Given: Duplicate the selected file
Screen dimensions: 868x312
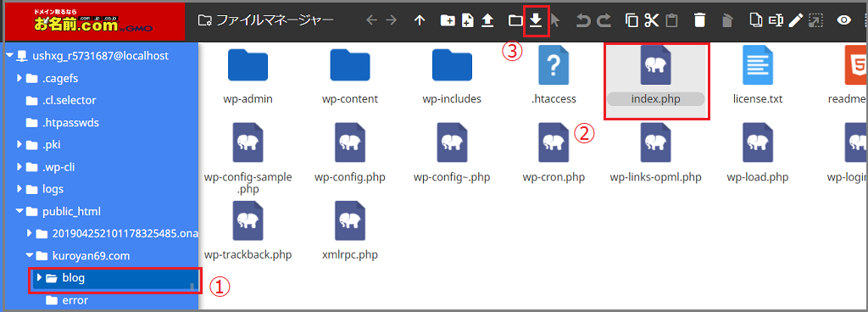Looking at the screenshot, I should pos(755,20).
